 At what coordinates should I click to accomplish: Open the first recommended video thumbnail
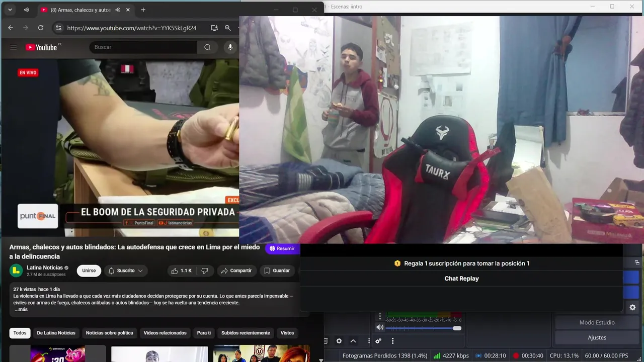(57, 353)
